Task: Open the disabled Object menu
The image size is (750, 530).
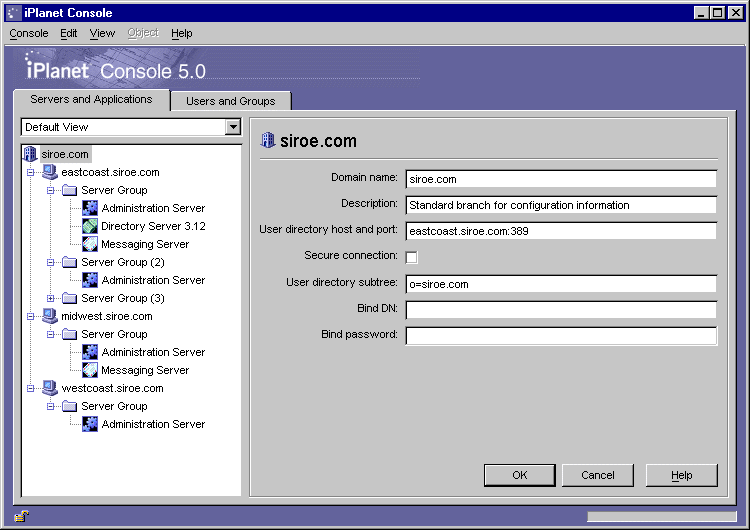Action: coord(143,33)
